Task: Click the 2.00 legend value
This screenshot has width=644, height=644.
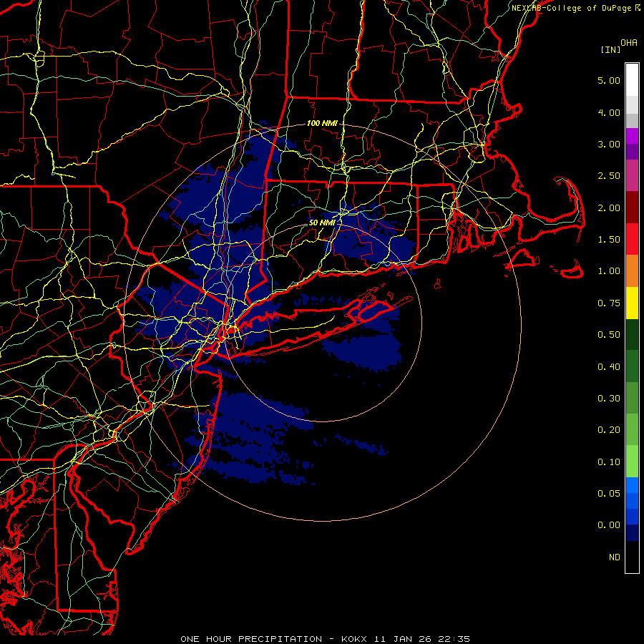Action: click(x=609, y=208)
